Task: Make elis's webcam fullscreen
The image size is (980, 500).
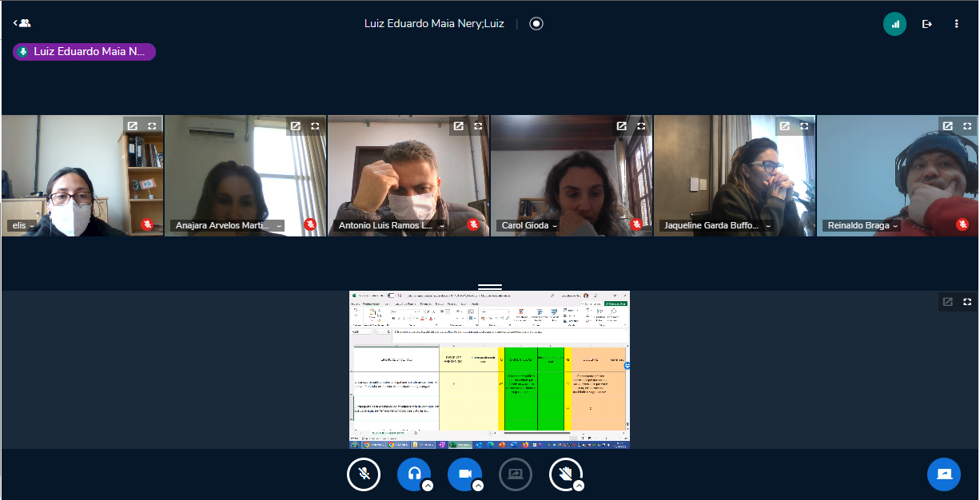Action: tap(152, 126)
